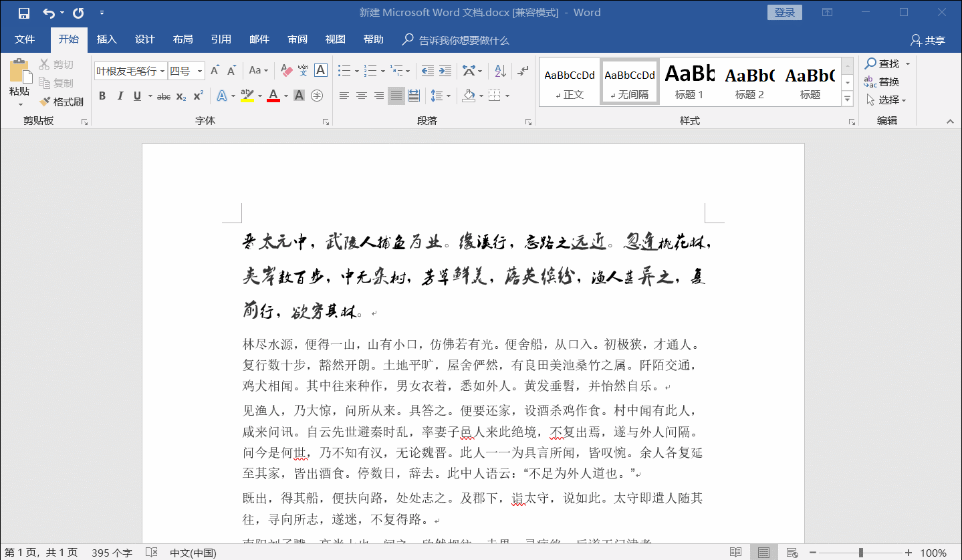This screenshot has width=962, height=560.
Task: Toggle Bold formatting
Action: pos(102,96)
